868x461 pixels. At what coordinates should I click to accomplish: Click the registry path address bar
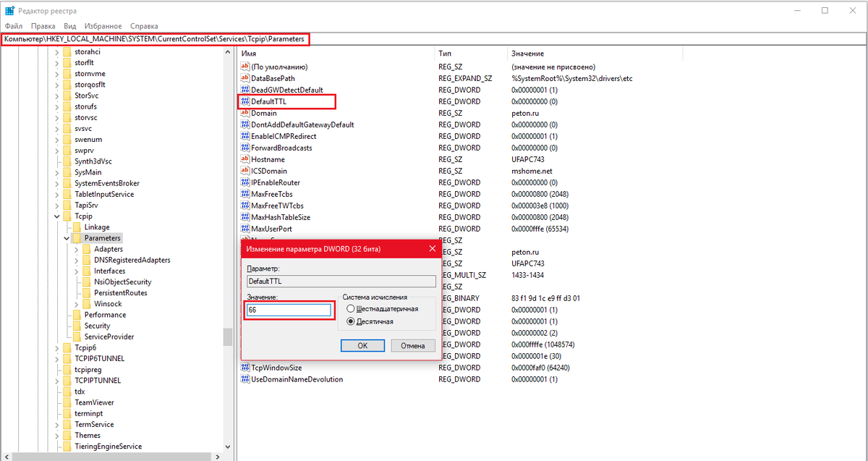[x=434, y=38]
